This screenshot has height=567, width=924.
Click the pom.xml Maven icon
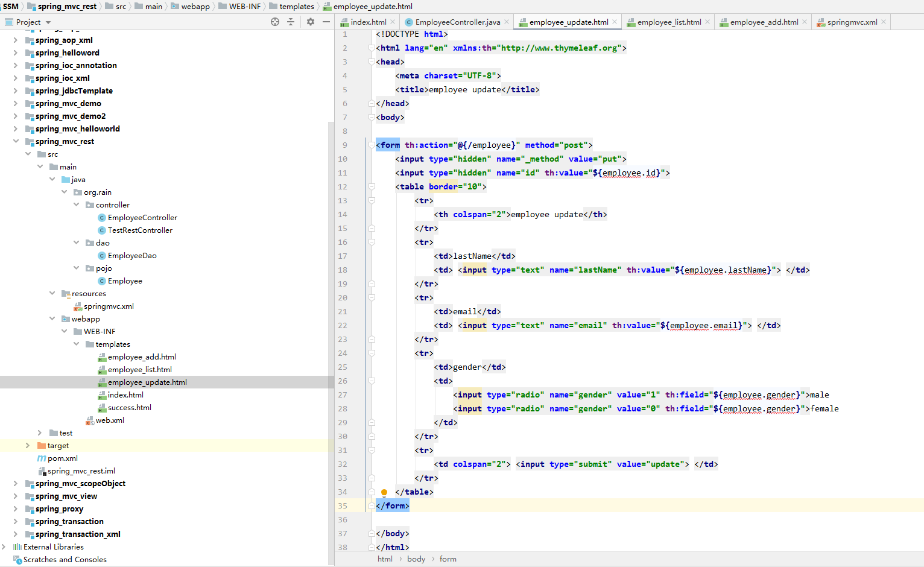42,458
